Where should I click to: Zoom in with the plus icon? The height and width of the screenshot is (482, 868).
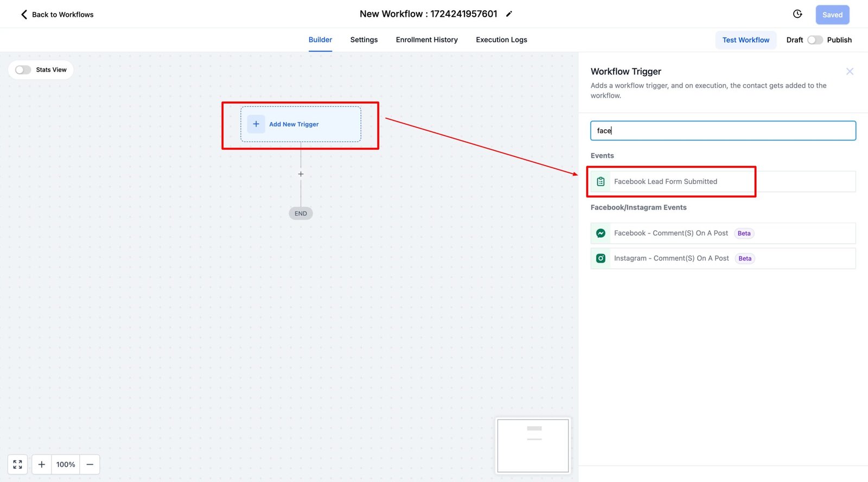[x=42, y=465]
